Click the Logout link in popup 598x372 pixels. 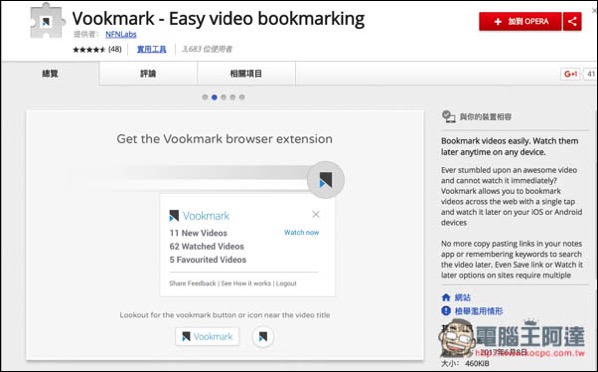point(286,283)
